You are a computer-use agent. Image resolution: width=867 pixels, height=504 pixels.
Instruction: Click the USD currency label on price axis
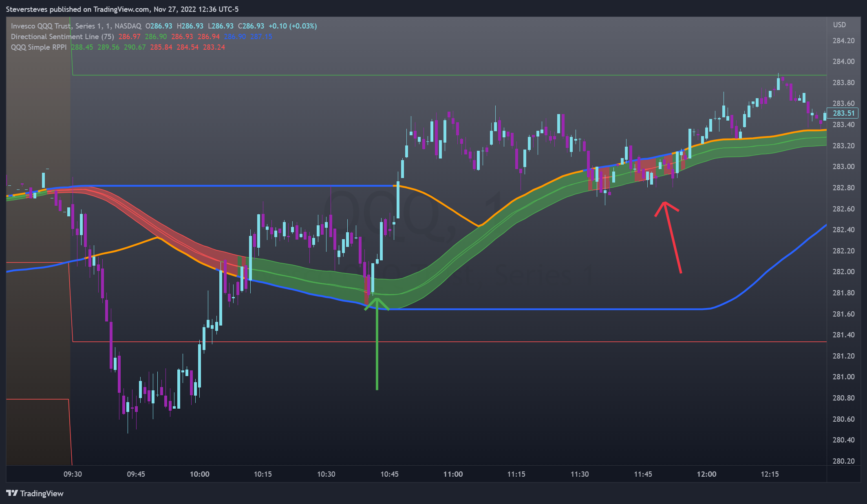click(839, 25)
